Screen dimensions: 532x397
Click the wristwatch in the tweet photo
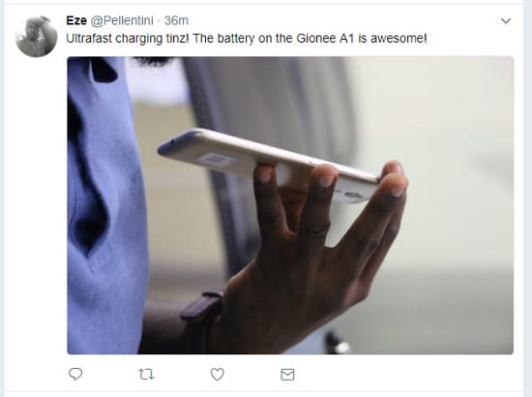(x=202, y=309)
